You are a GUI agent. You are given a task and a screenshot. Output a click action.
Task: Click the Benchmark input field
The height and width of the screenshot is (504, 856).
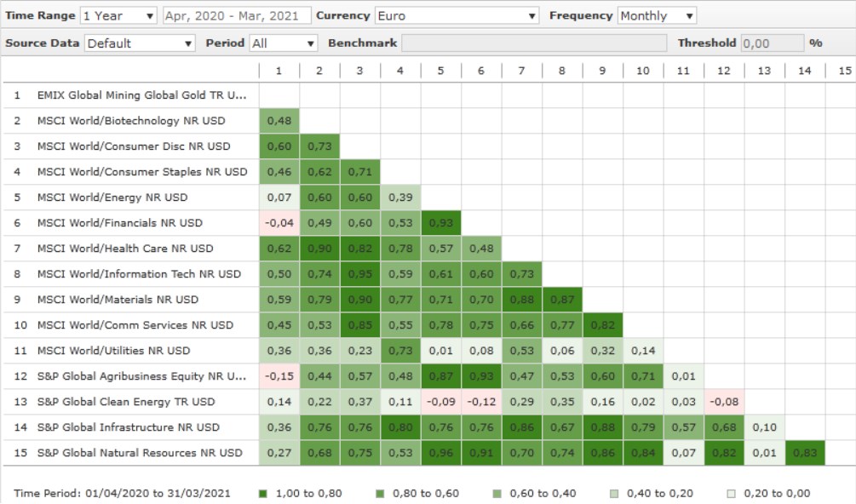[x=534, y=43]
